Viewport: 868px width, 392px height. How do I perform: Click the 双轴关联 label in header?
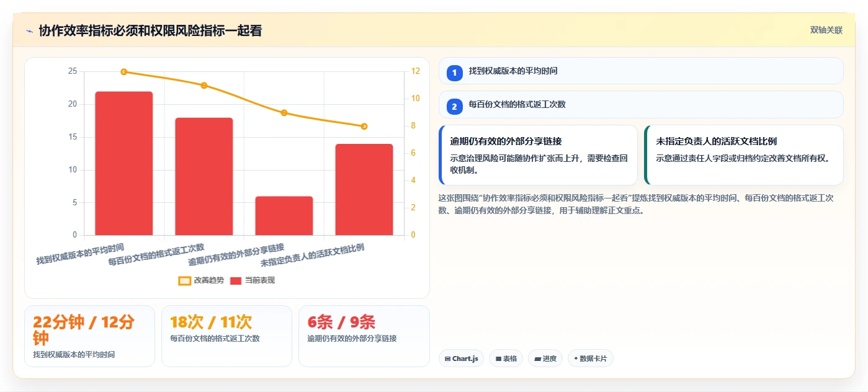(x=826, y=30)
